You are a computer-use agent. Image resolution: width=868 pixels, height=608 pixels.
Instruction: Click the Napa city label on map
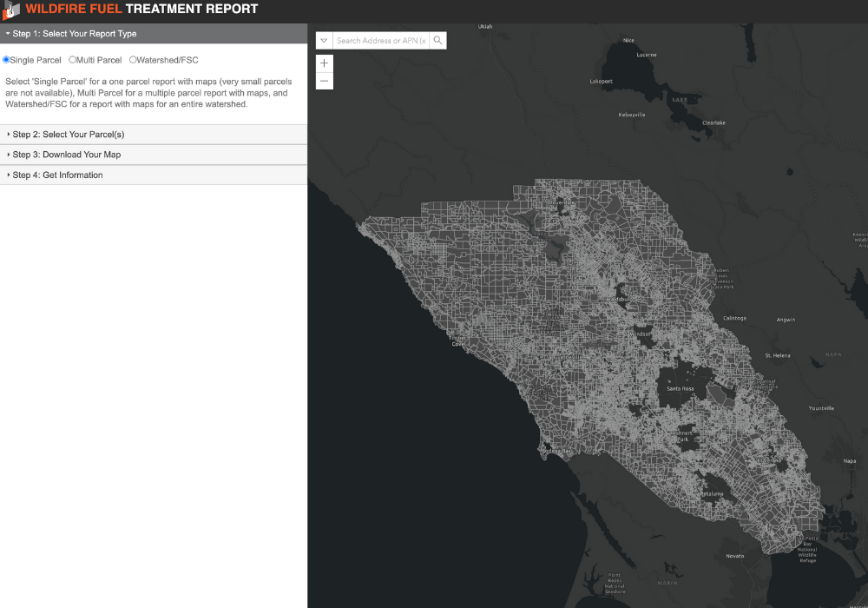click(x=850, y=461)
